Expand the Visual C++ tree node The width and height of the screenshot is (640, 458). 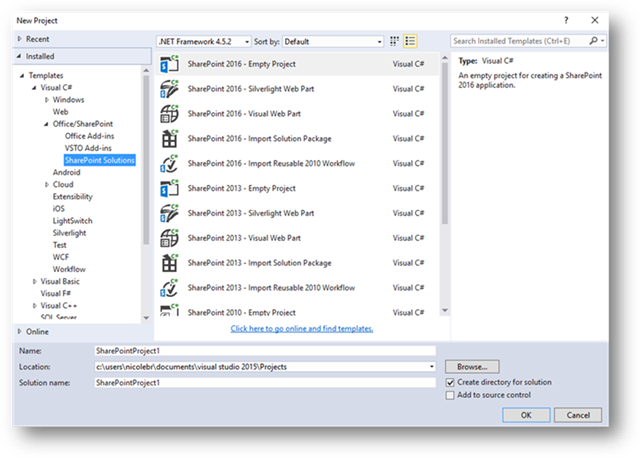35,305
